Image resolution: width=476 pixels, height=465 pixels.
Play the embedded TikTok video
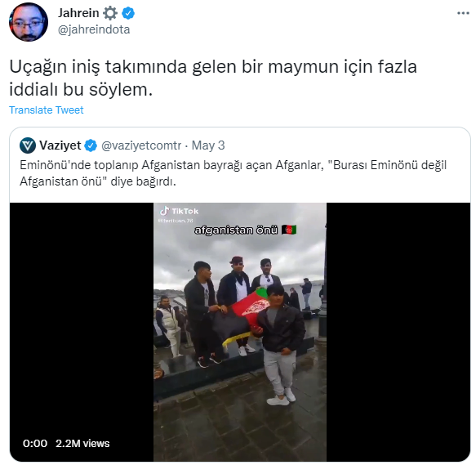point(240,332)
